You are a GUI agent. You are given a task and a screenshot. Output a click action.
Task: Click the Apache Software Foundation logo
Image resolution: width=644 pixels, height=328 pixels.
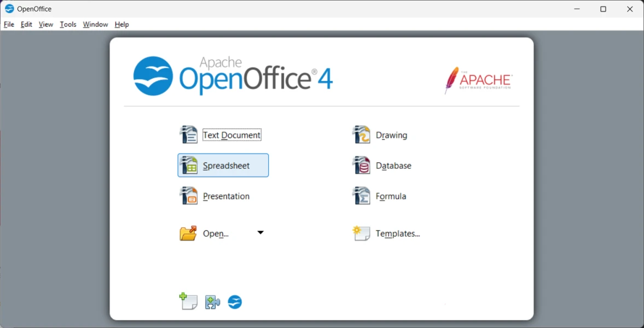tap(478, 81)
